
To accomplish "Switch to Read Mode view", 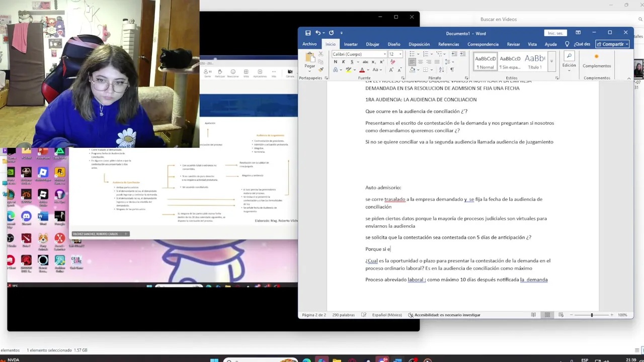I will pyautogui.click(x=533, y=315).
